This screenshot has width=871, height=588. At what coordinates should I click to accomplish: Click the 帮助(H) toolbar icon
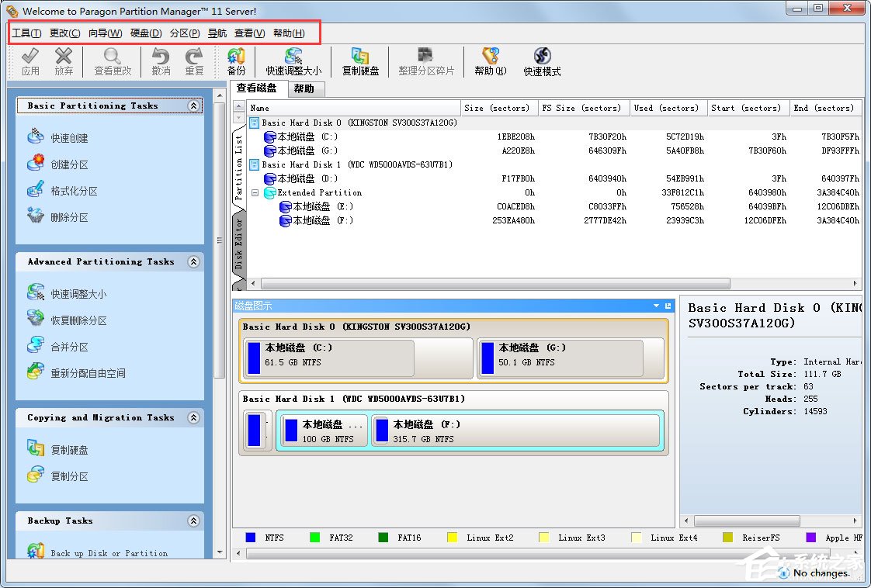(490, 61)
